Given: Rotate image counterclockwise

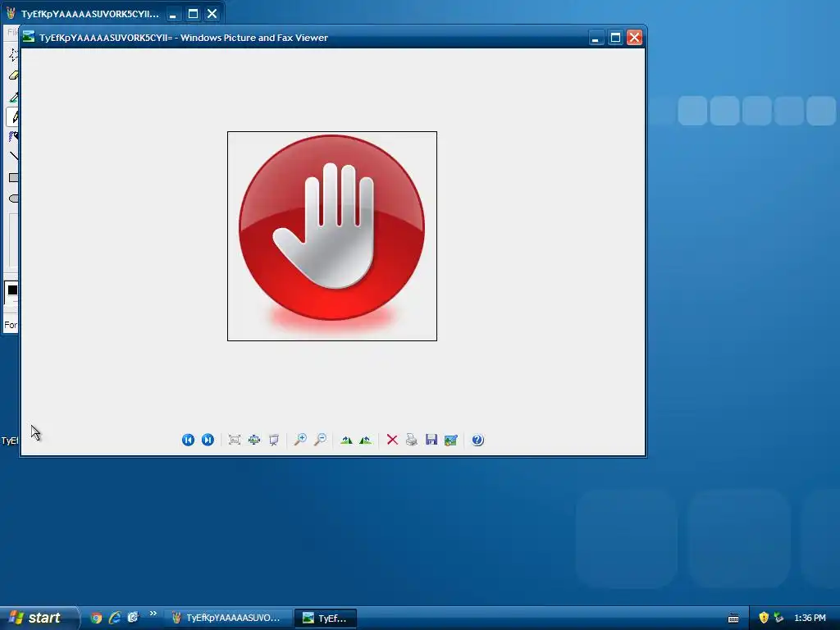Looking at the screenshot, I should [x=365, y=440].
